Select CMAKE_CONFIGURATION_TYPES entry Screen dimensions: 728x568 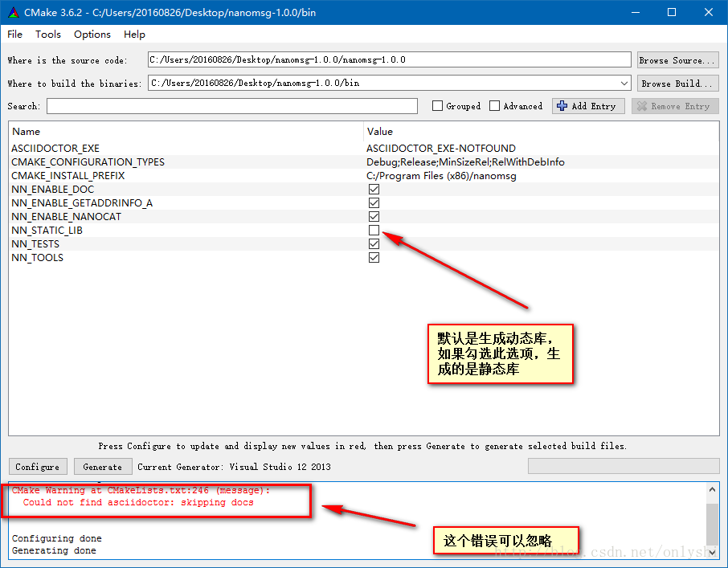pyautogui.click(x=88, y=162)
